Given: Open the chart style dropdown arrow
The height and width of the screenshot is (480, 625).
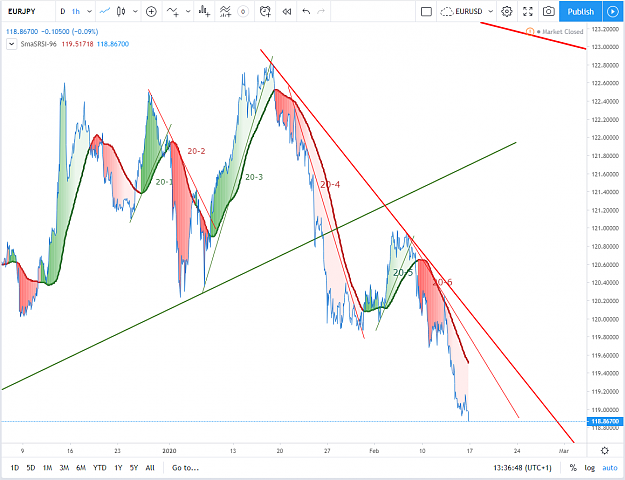Looking at the screenshot, I should pos(135,12).
